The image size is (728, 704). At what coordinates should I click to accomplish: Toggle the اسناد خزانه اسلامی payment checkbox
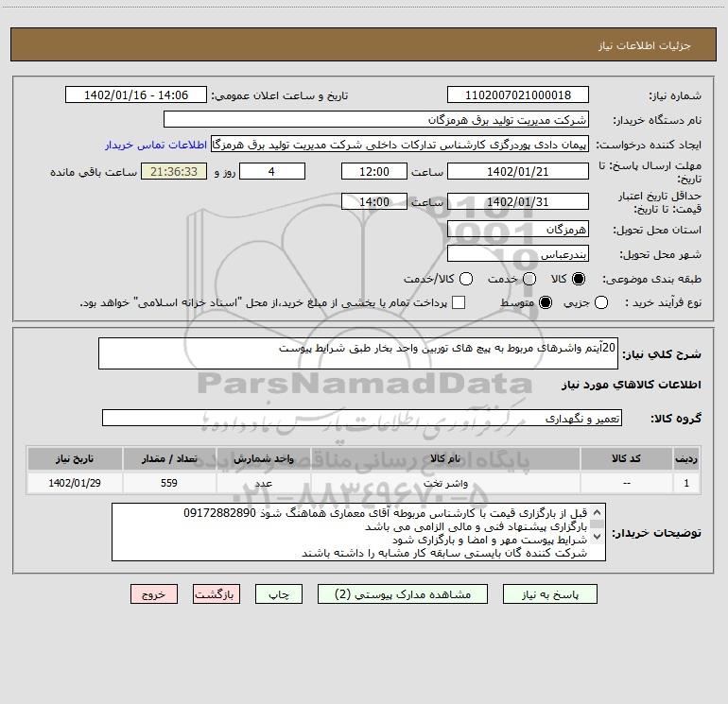[x=459, y=302]
